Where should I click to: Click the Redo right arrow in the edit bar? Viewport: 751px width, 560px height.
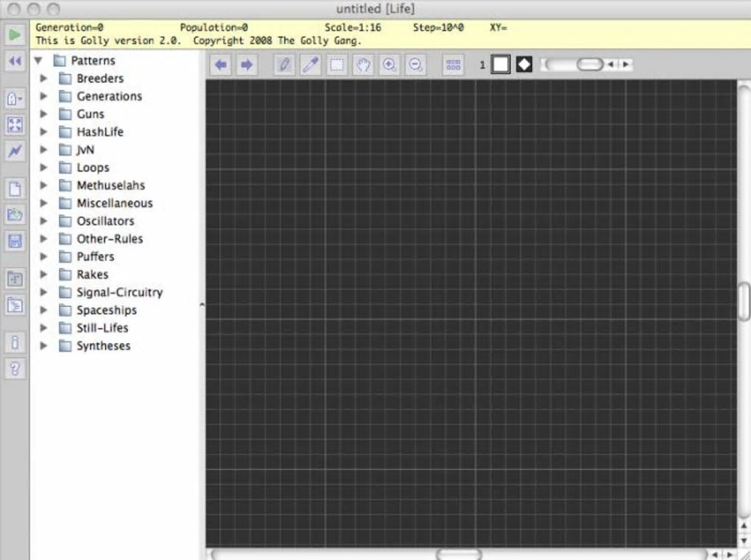coord(246,65)
